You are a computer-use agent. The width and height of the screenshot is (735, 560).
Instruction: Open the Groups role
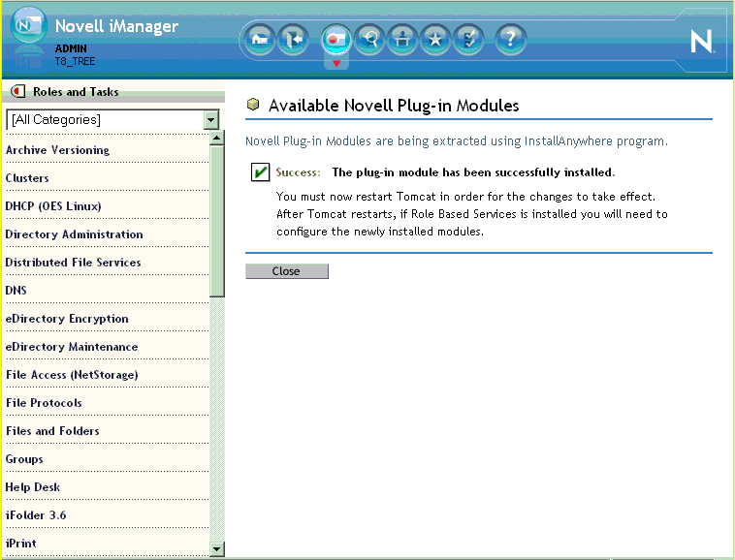tap(24, 459)
